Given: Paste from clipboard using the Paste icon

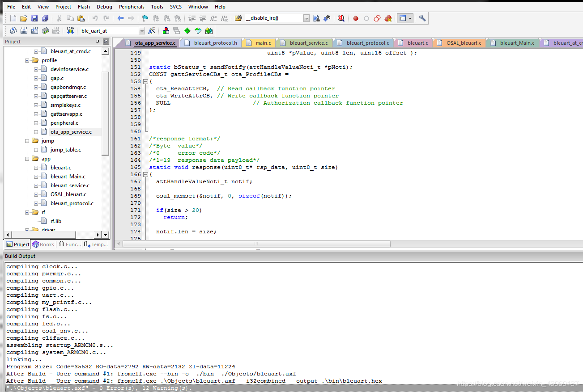Looking at the screenshot, I should [81, 18].
